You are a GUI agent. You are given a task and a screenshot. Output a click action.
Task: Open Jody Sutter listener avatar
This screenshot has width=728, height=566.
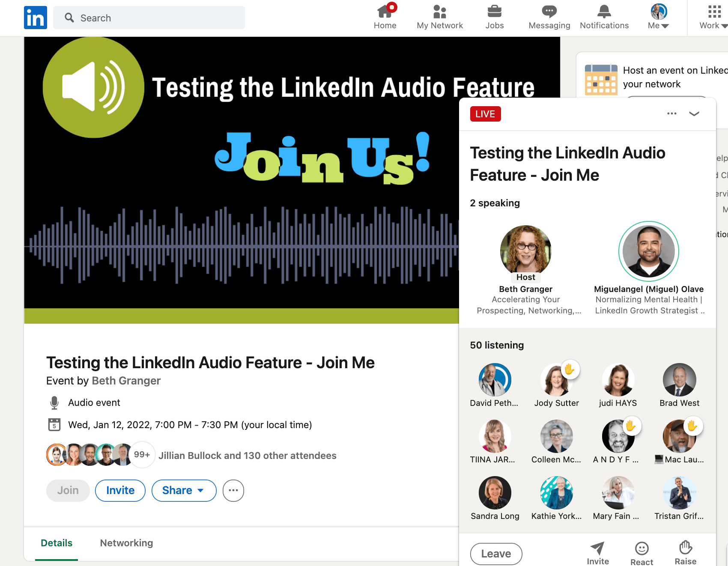557,380
